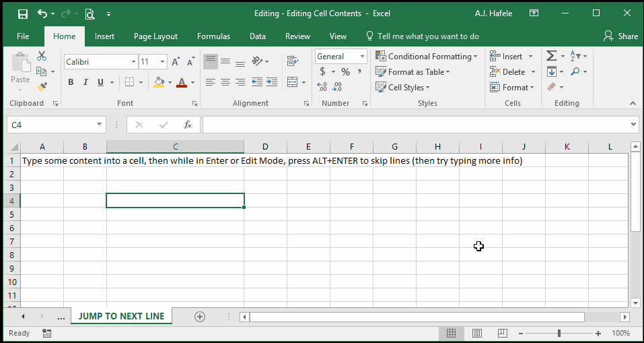Click the Borders icon
Image resolution: width=644 pixels, height=343 pixels.
[129, 82]
